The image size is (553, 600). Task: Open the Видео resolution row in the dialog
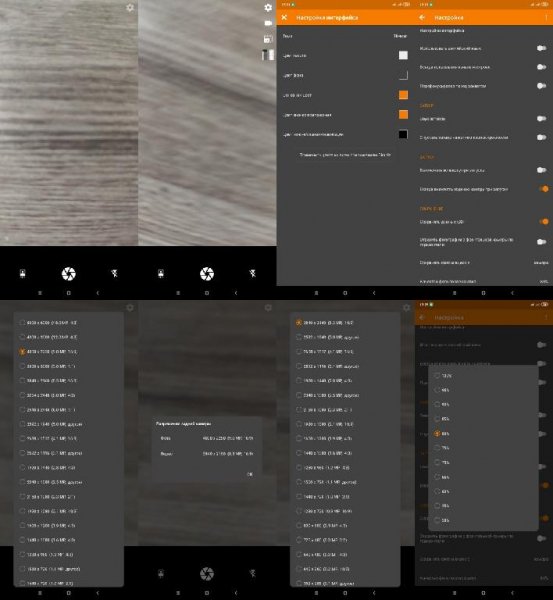[207, 454]
